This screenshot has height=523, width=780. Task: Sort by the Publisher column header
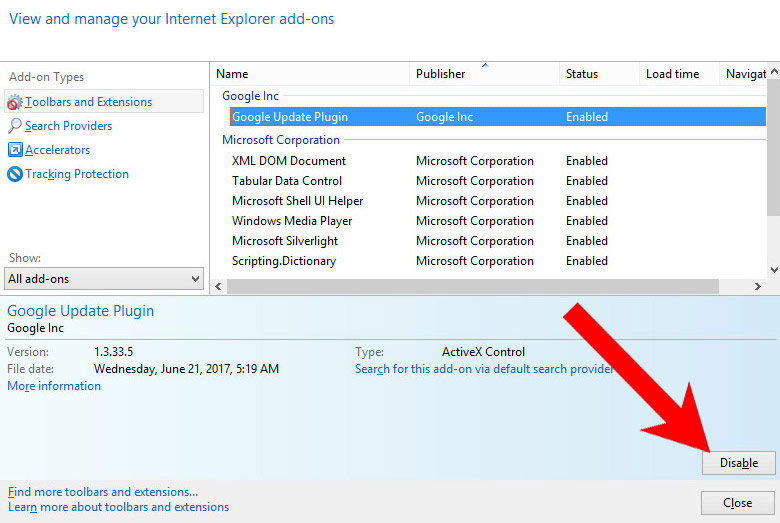click(485, 74)
